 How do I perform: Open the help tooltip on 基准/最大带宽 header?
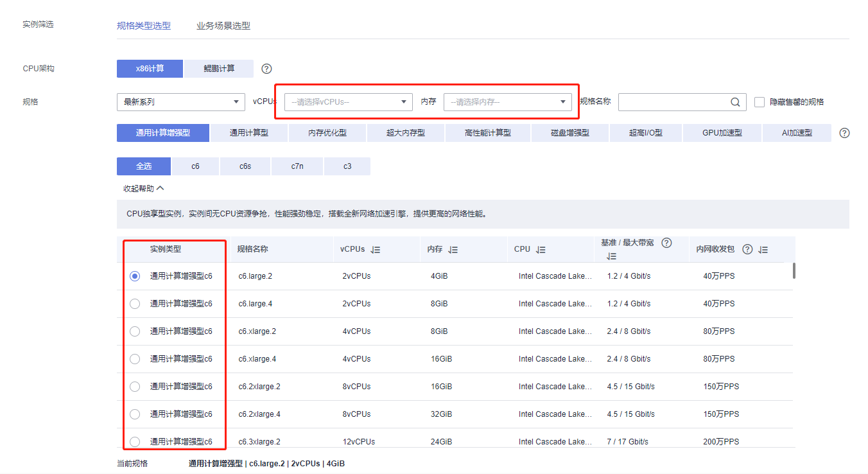(x=666, y=243)
